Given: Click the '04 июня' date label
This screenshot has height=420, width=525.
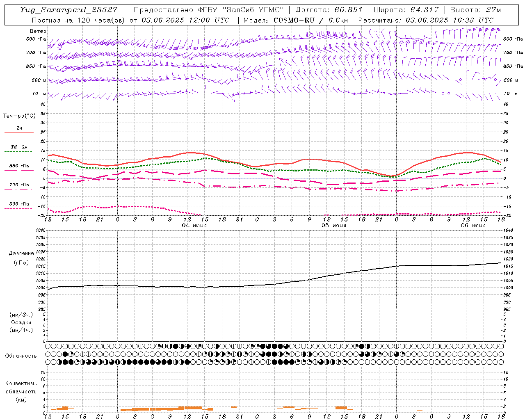Looking at the screenshot, I should [x=194, y=226].
